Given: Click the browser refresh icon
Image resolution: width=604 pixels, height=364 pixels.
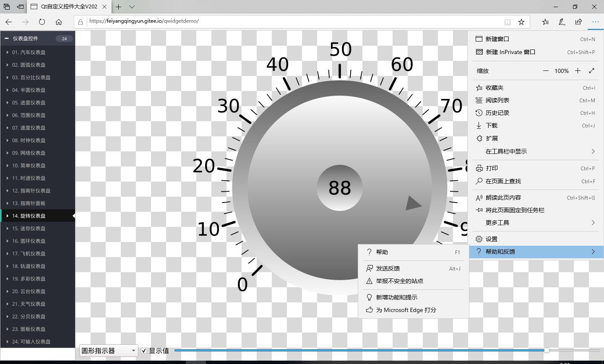Looking at the screenshot, I should coord(42,22).
